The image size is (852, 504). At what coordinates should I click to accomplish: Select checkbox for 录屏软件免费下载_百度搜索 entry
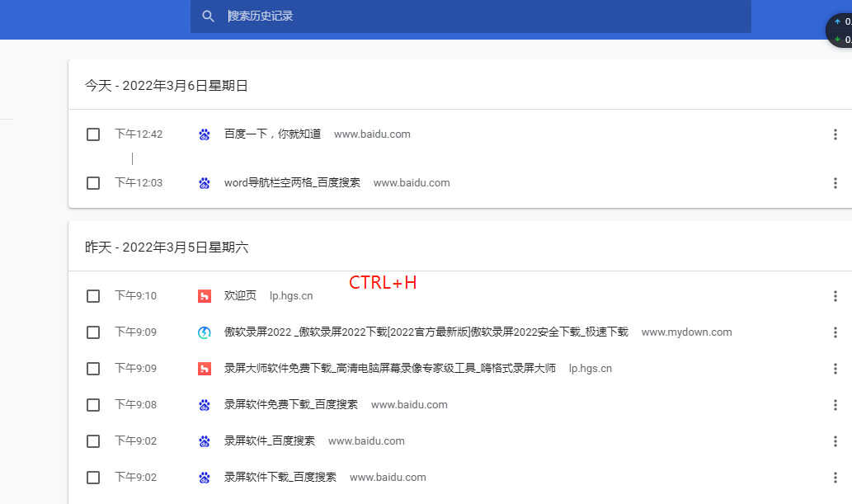point(93,405)
